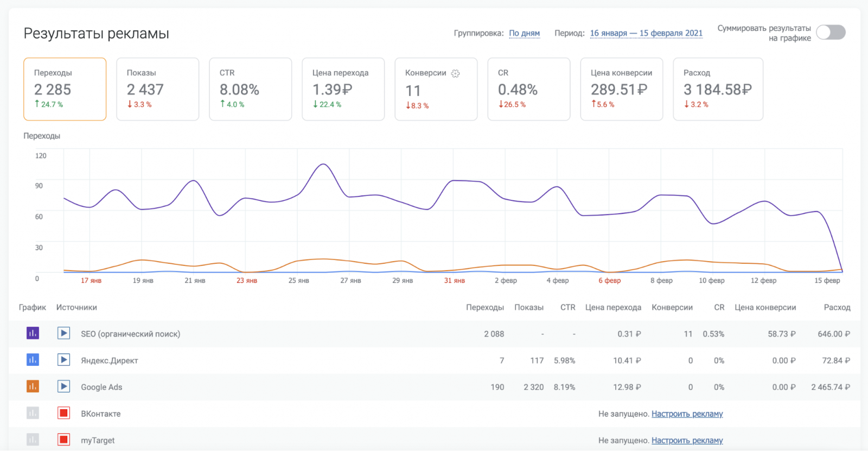This screenshot has height=451, width=868.
Task: Click the grey ВКонтакте chart icon
Action: [x=33, y=413]
